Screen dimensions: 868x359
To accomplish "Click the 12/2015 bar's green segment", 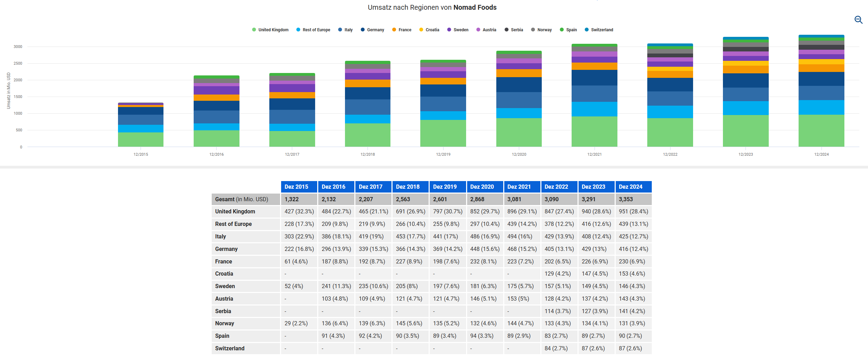I will pos(141,139).
